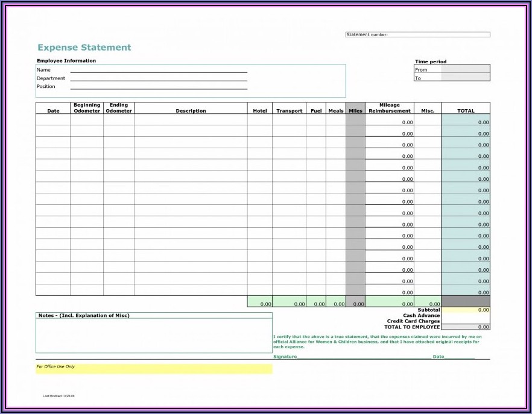Select the Beginning Odometer column header

(87, 108)
